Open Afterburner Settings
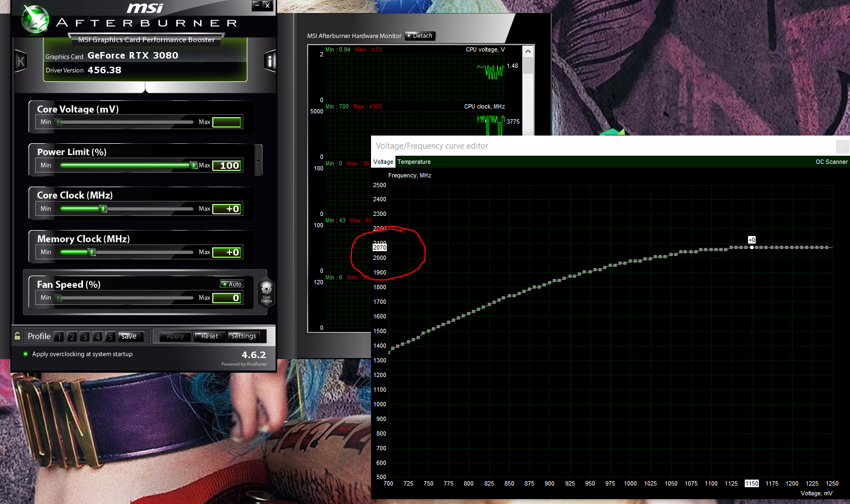This screenshot has width=850, height=504. coord(244,336)
